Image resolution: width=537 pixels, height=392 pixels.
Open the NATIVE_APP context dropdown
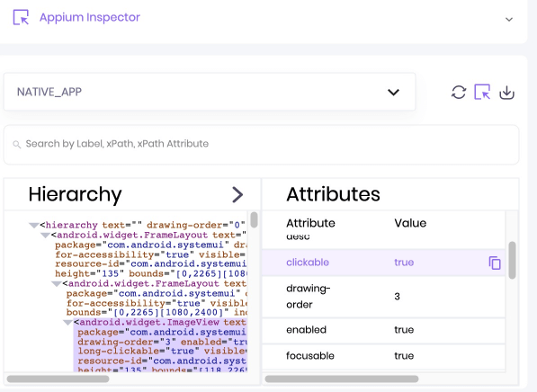tap(210, 92)
